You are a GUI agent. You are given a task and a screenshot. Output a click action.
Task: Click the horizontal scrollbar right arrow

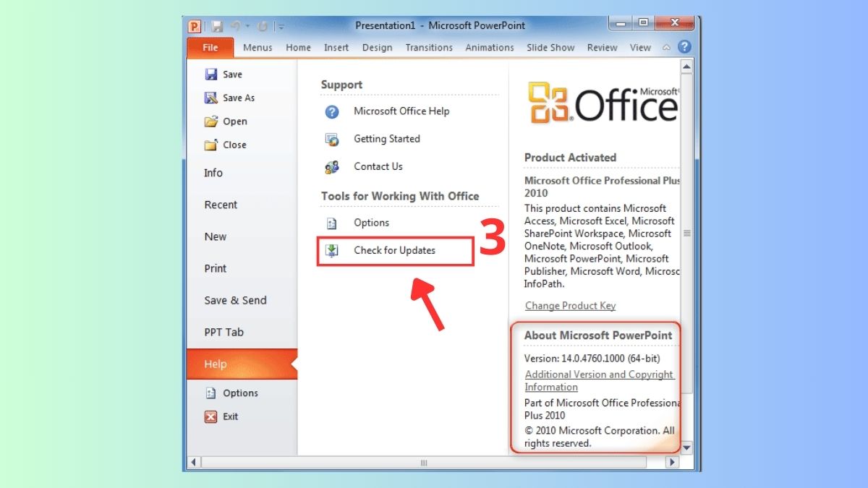[x=673, y=462]
